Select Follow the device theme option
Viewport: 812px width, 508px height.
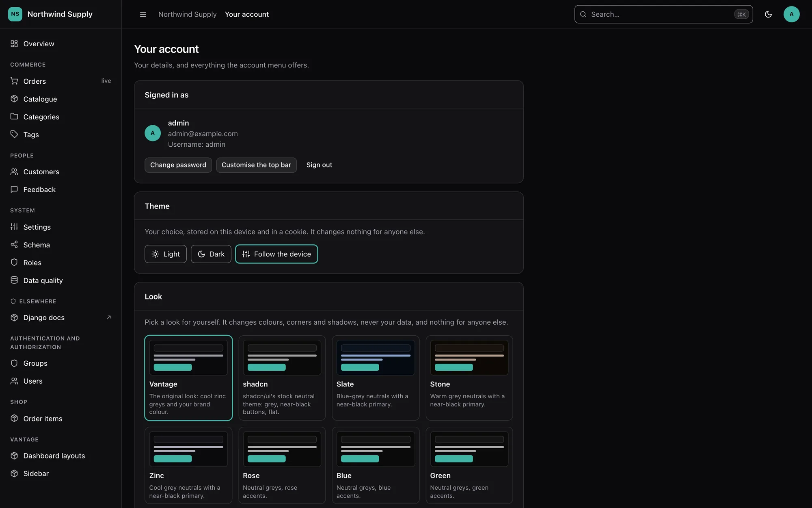pyautogui.click(x=276, y=254)
